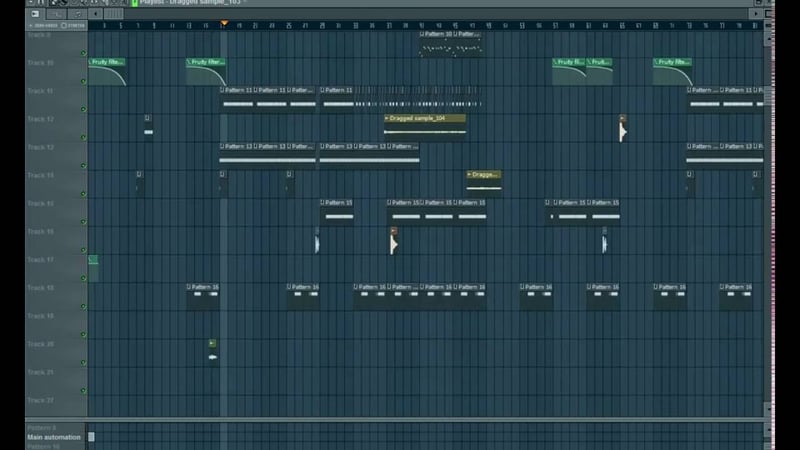
Task: Select the Pattern 10 clip on the top track
Action: tap(436, 44)
